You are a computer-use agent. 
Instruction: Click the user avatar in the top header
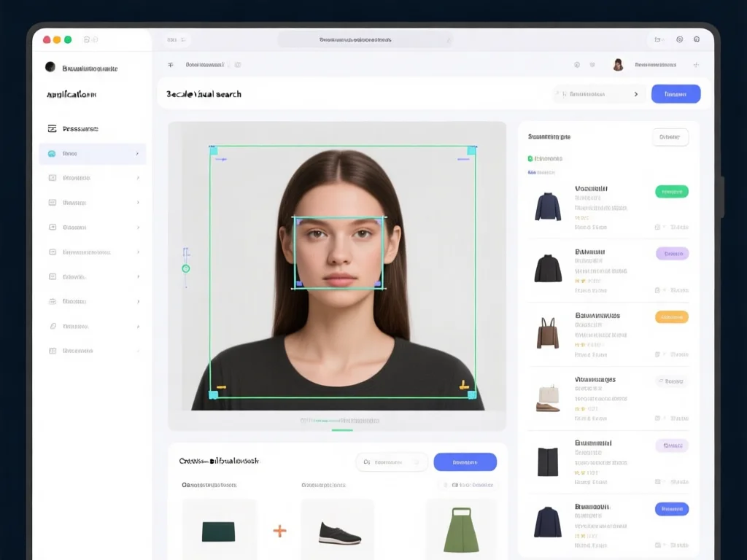coord(618,65)
